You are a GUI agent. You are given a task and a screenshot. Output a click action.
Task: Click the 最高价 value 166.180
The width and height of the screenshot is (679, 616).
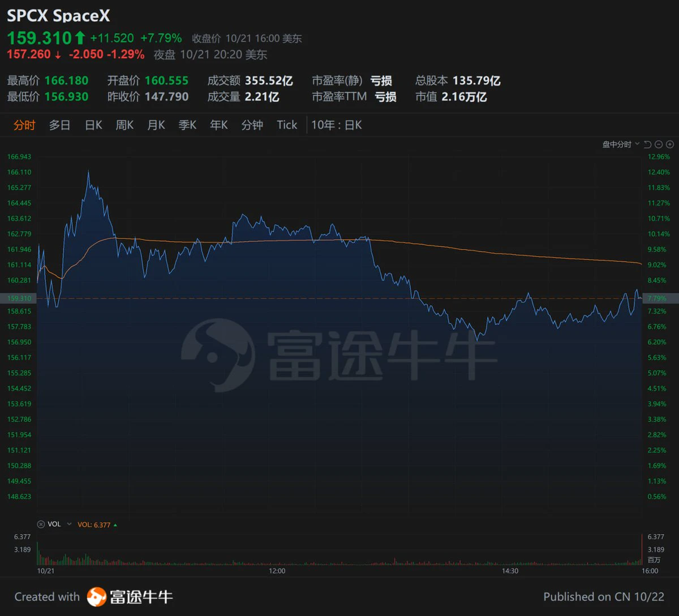[x=66, y=80]
